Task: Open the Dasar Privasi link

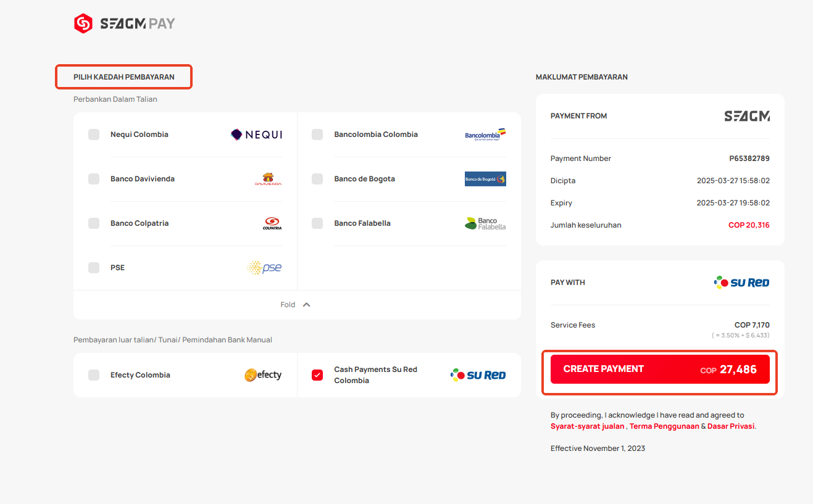Action: pyautogui.click(x=731, y=426)
